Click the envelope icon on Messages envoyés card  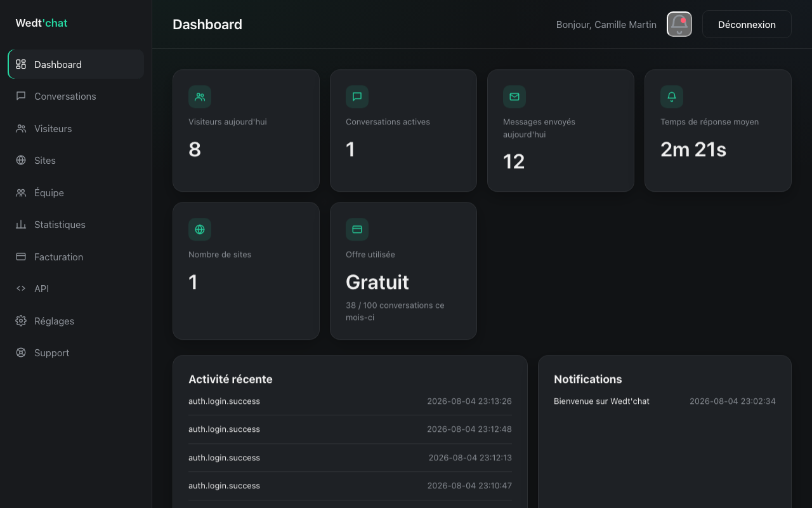[514, 97]
